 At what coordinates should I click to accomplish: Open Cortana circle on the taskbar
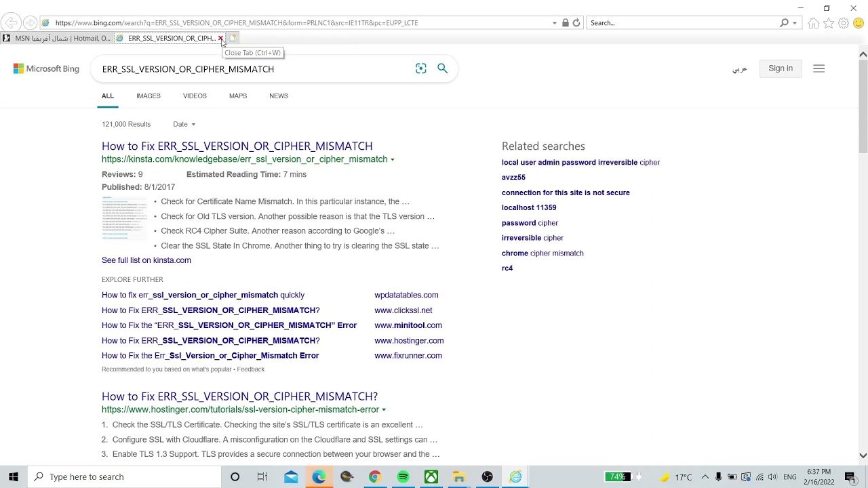[235, 476]
